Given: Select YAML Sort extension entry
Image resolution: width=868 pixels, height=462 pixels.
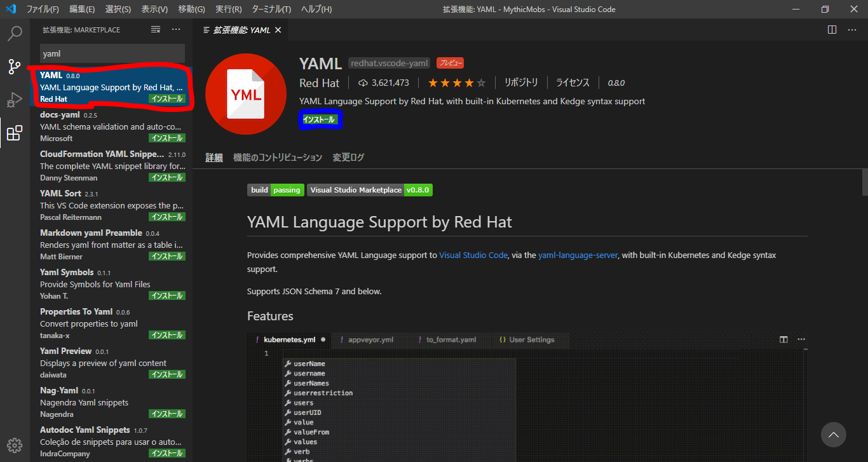Looking at the screenshot, I should pos(111,205).
